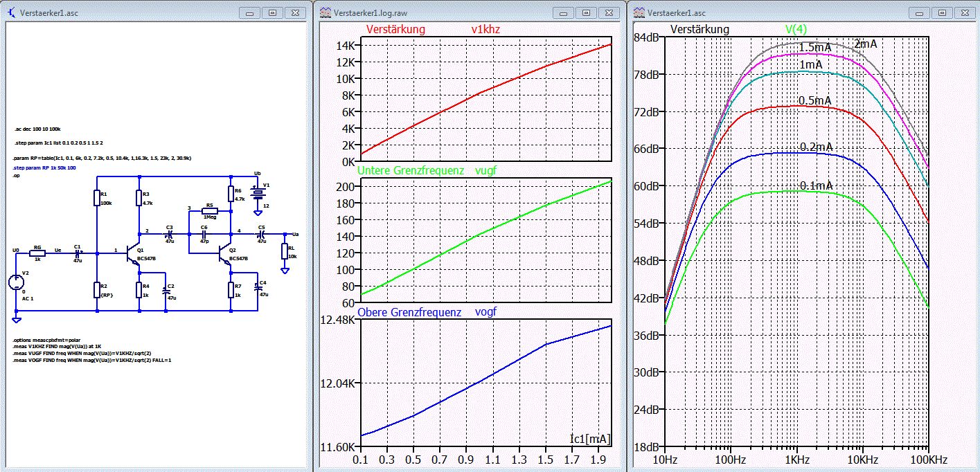
Task: Select transistor Q1 BC547B in the schematic
Action: (132, 255)
